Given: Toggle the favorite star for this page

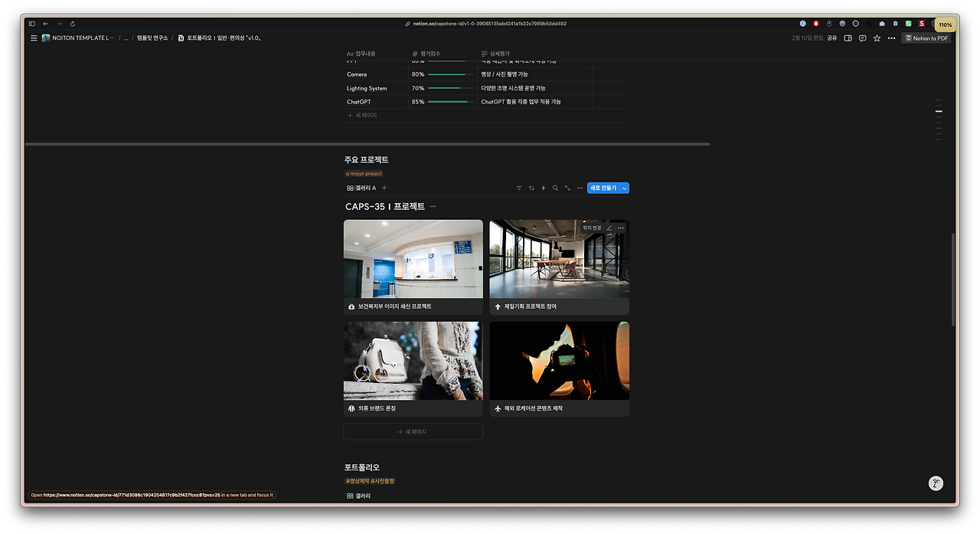Looking at the screenshot, I should tap(877, 38).
